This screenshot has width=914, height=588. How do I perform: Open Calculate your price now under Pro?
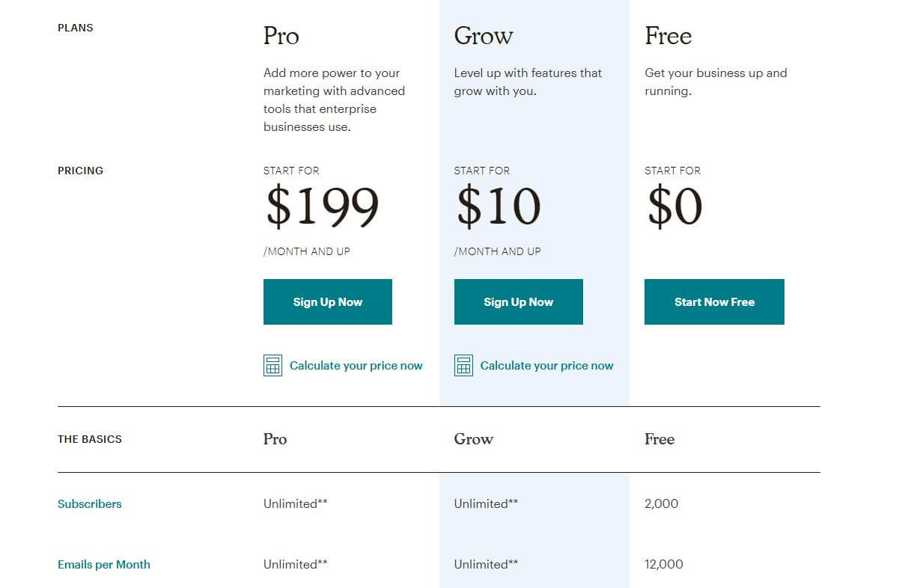[356, 365]
